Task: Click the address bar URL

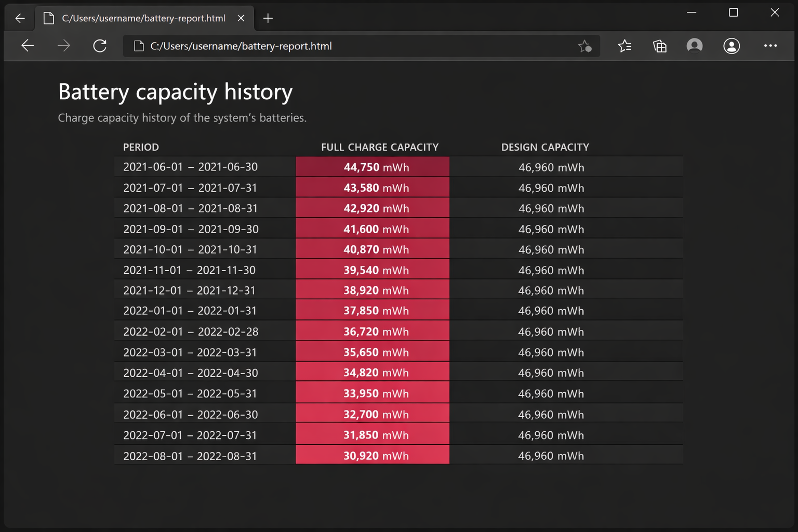Action: click(241, 46)
